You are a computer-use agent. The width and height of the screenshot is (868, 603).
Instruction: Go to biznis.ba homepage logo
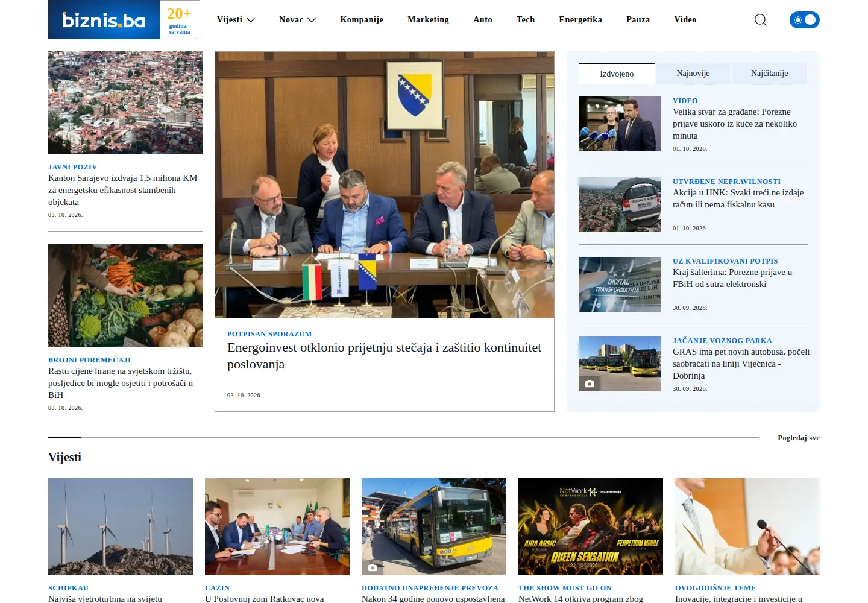[104, 20]
